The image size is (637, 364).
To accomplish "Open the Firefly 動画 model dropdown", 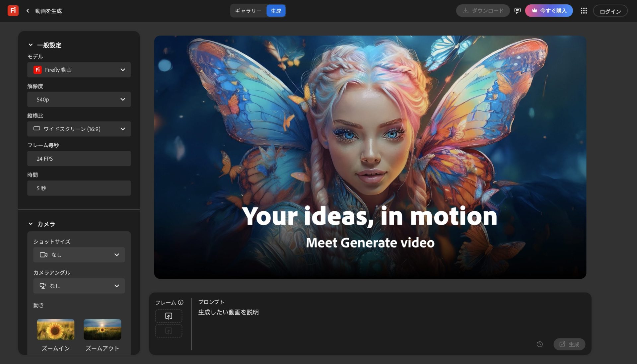I will [x=79, y=70].
